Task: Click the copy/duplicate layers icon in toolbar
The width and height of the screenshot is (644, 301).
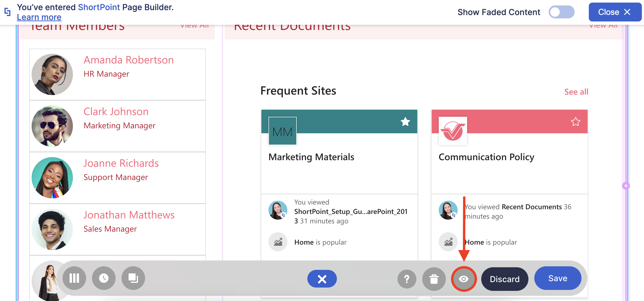Action: 133,278
